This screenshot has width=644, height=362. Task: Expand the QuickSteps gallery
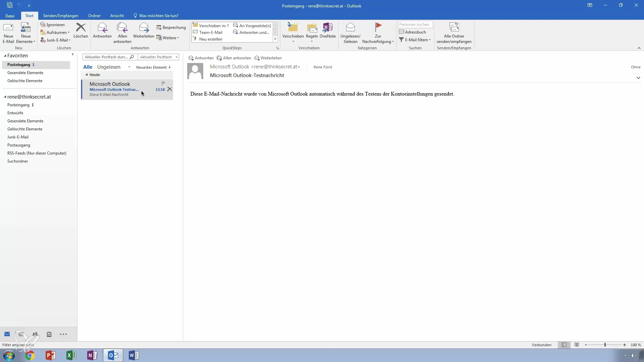pyautogui.click(x=275, y=39)
